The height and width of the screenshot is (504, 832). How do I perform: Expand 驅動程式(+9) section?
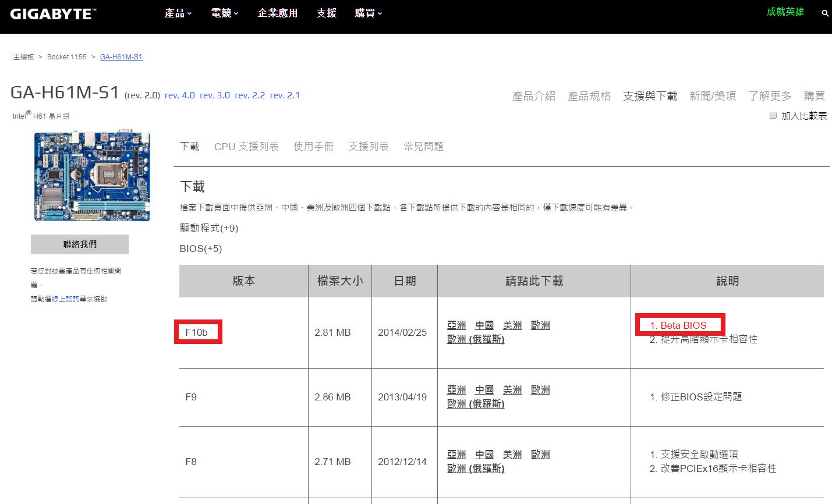(x=209, y=228)
